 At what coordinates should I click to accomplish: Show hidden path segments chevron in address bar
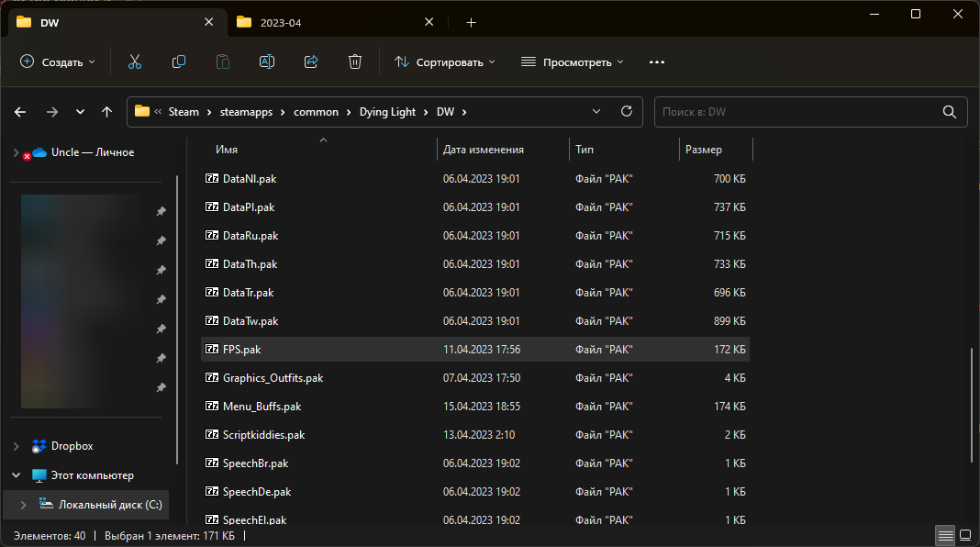pyautogui.click(x=158, y=112)
